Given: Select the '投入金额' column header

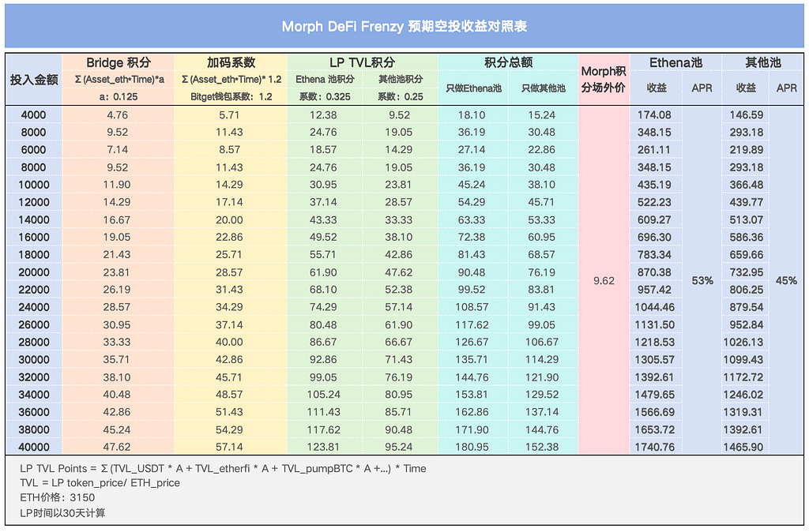Looking at the screenshot, I should point(33,80).
